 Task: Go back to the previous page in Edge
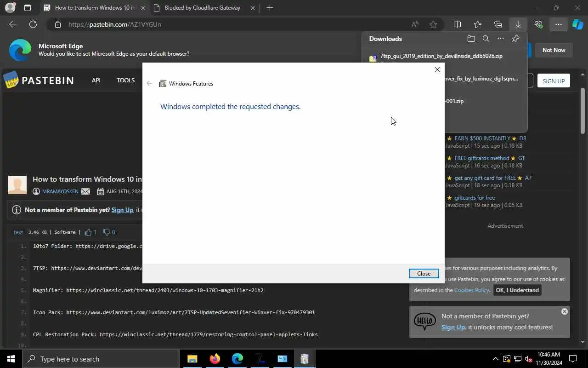pyautogui.click(x=13, y=24)
